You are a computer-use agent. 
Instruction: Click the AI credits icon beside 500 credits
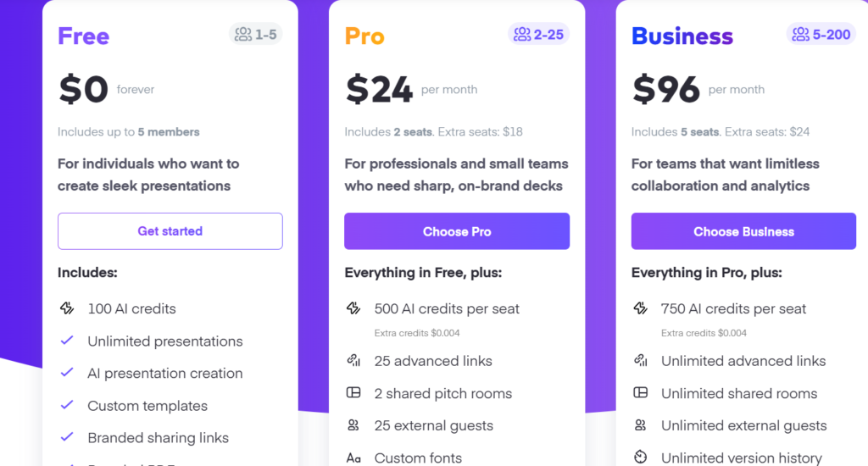[x=353, y=308]
